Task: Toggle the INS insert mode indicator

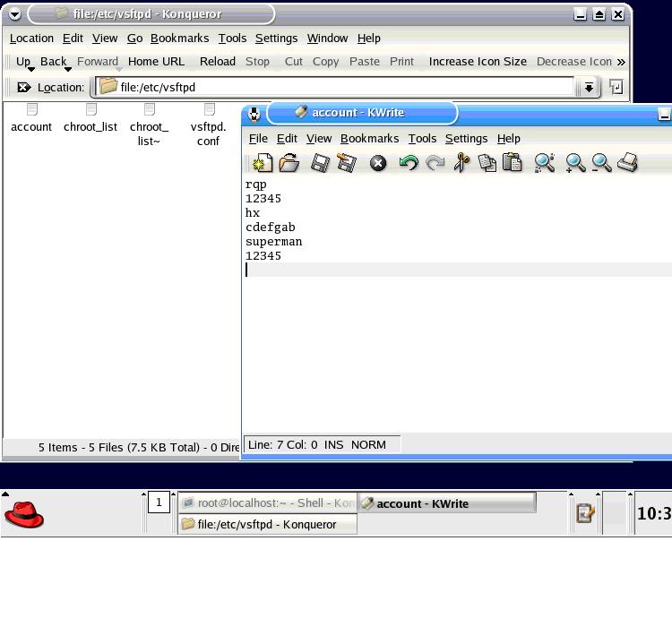Action: 333,445
